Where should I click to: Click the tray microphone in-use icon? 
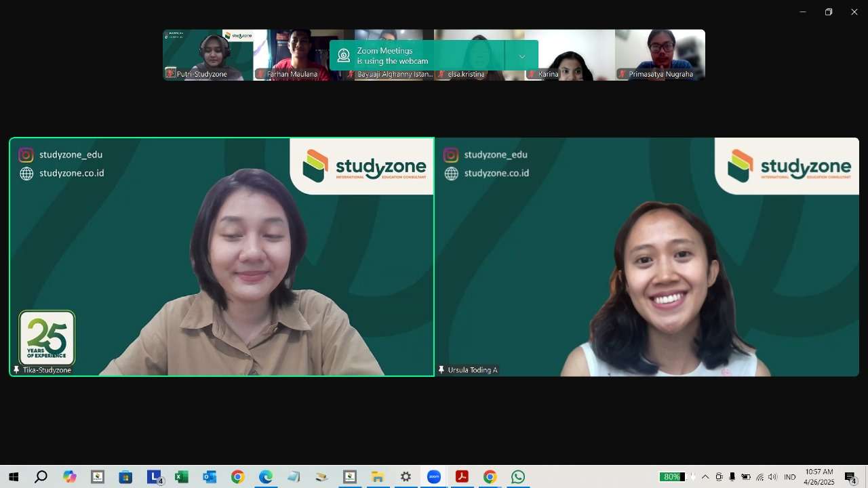tap(732, 477)
